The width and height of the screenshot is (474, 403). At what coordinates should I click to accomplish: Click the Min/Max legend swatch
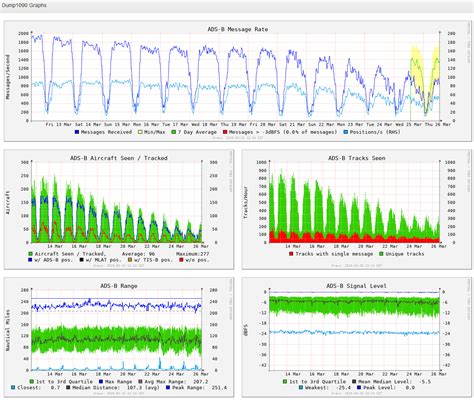coord(140,132)
